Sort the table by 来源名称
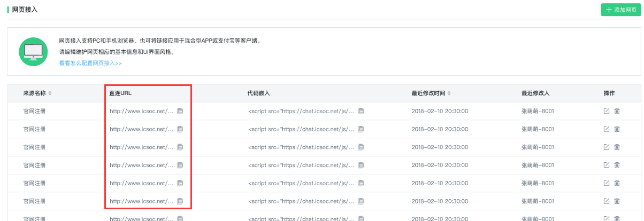This screenshot has width=644, height=221. click(50, 93)
